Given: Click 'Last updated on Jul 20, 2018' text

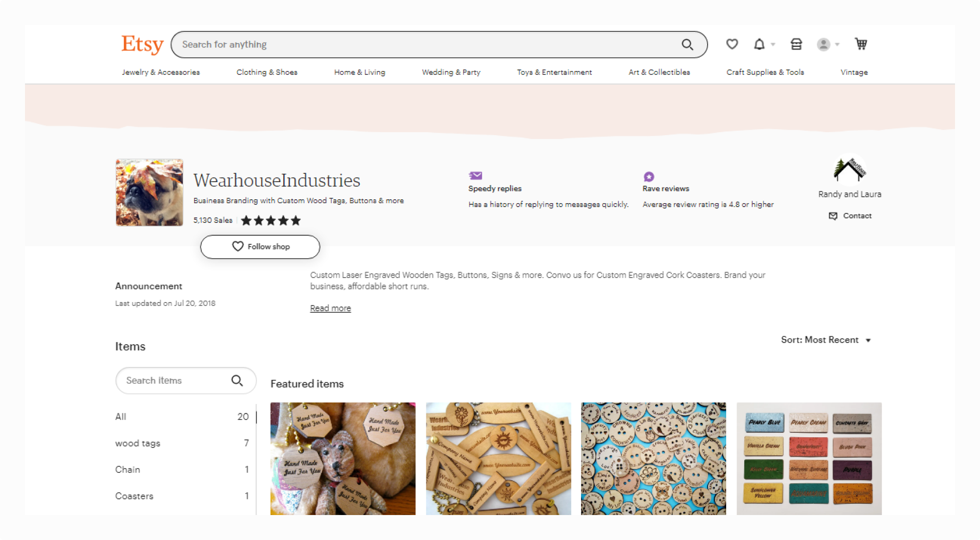Looking at the screenshot, I should 165,303.
